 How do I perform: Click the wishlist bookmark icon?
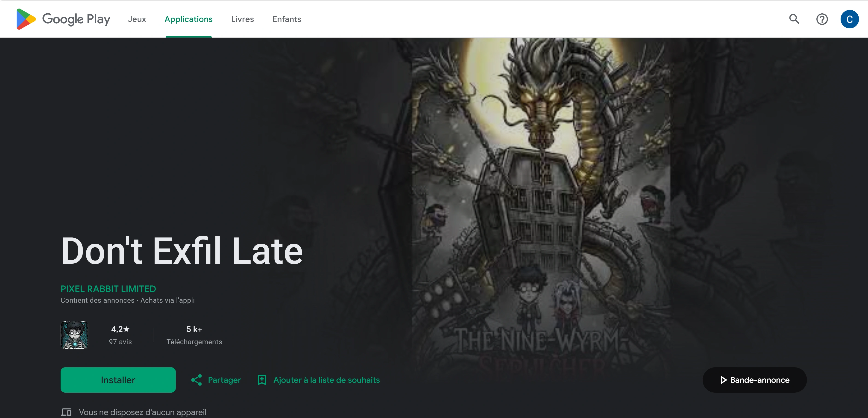point(262,380)
